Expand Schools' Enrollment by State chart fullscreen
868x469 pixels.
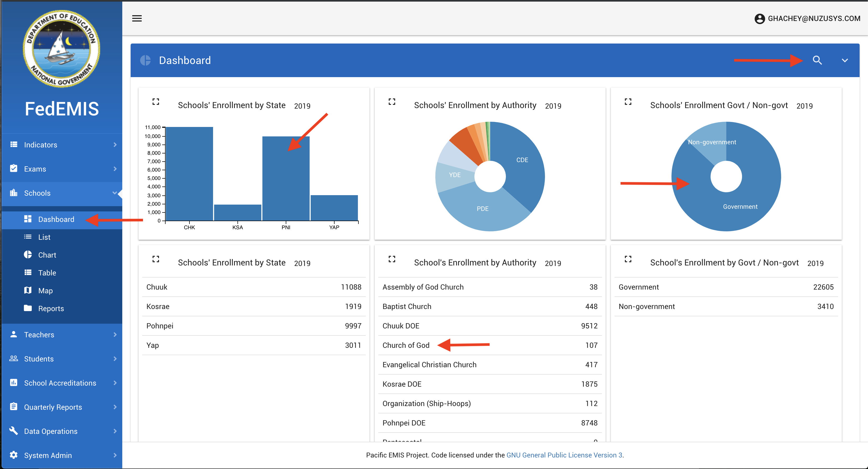click(x=156, y=102)
